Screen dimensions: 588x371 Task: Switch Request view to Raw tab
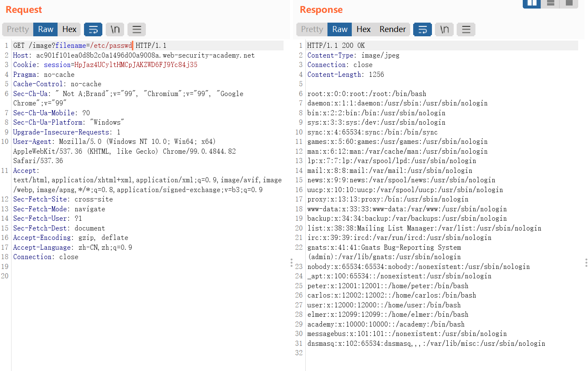[x=46, y=29]
